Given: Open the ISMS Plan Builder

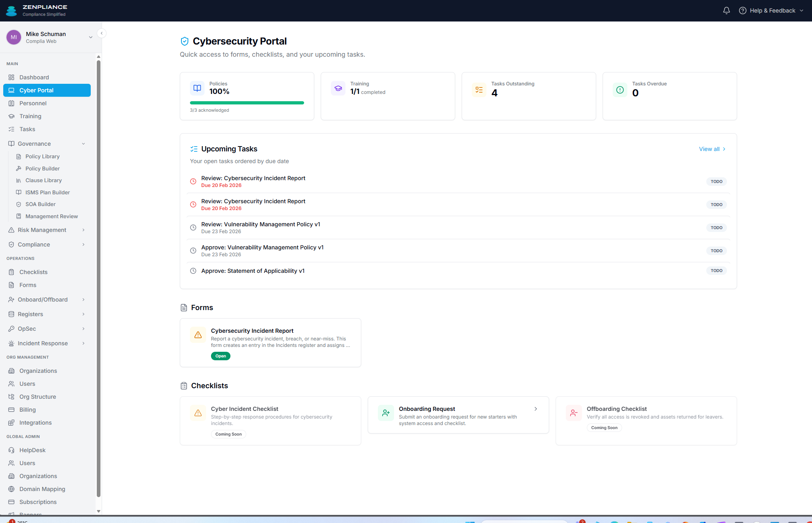Looking at the screenshot, I should tap(47, 192).
